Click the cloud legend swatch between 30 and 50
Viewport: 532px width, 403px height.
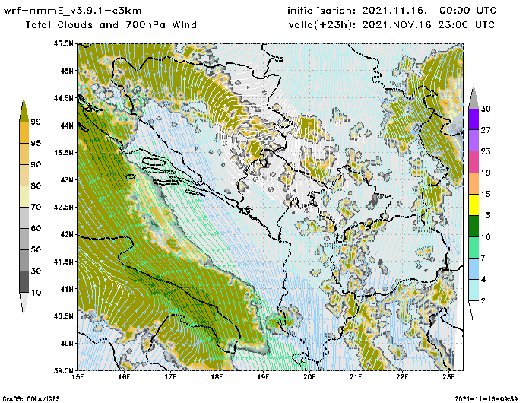(x=24, y=260)
